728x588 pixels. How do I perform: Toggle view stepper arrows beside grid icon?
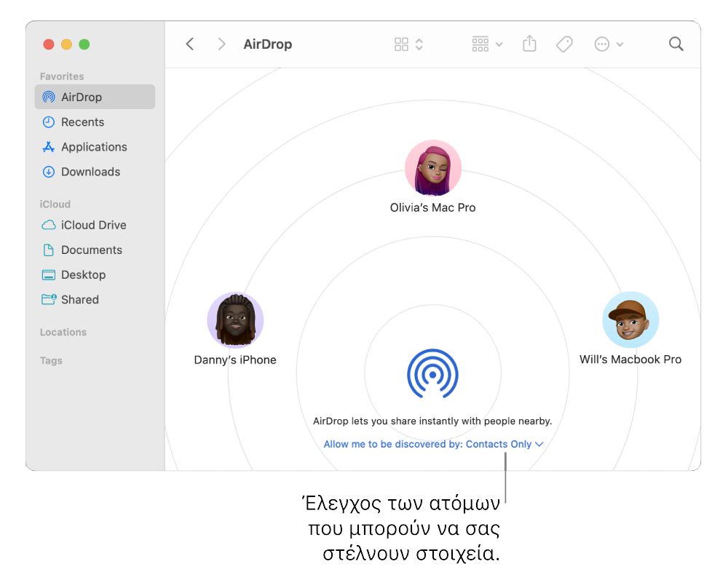pyautogui.click(x=419, y=44)
